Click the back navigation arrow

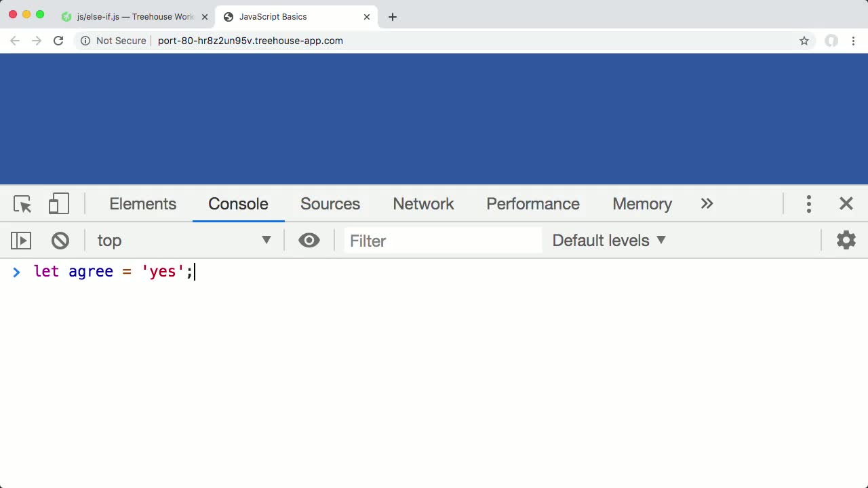click(x=15, y=41)
